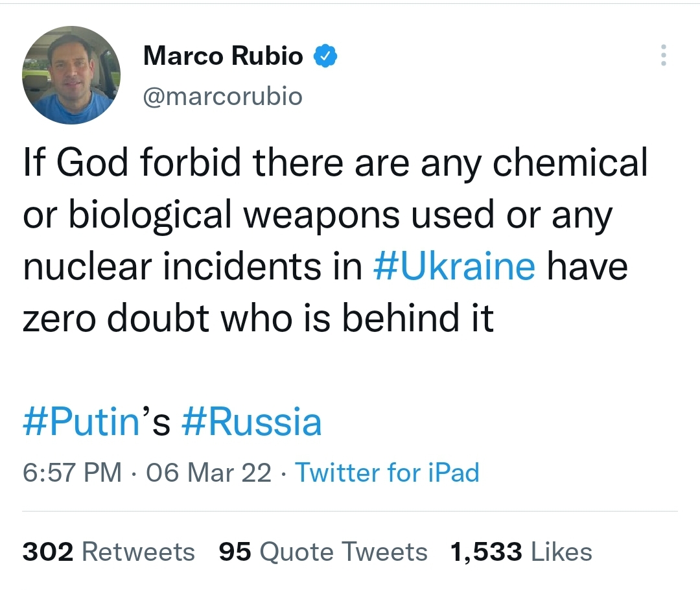Viewport: 700px width, 590px height.
Task: View the 1,533 Likes list
Action: coord(521,552)
